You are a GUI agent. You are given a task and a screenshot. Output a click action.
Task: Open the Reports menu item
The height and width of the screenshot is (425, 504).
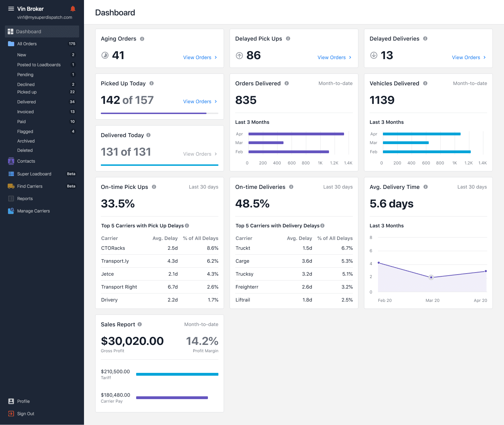25,199
